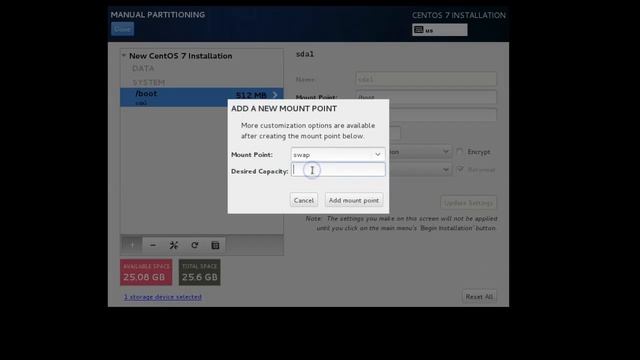Click the reload storage configuration icon
Screen dimensions: 640x360
194,245
